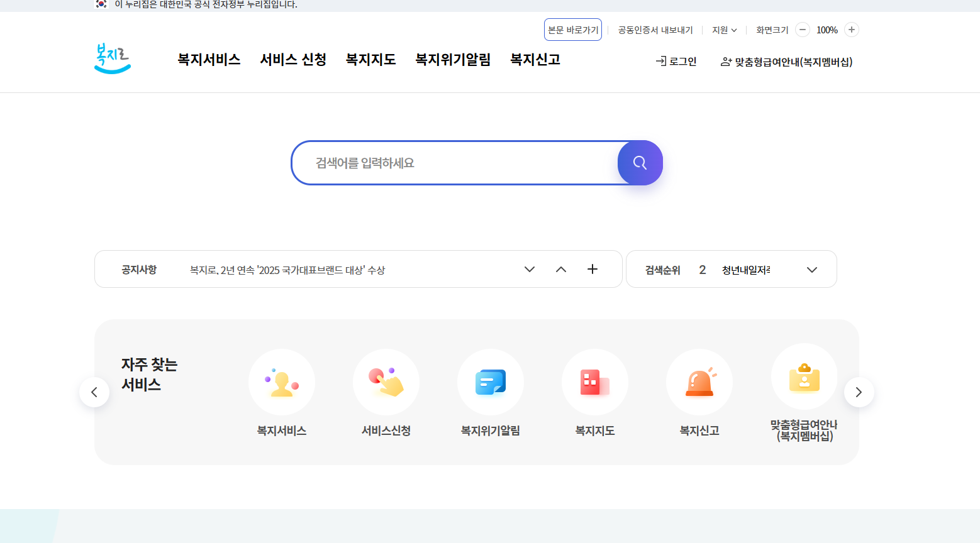The image size is (980, 543).
Task: Pause the notice auto-rotation with plus control
Action: pos(592,269)
